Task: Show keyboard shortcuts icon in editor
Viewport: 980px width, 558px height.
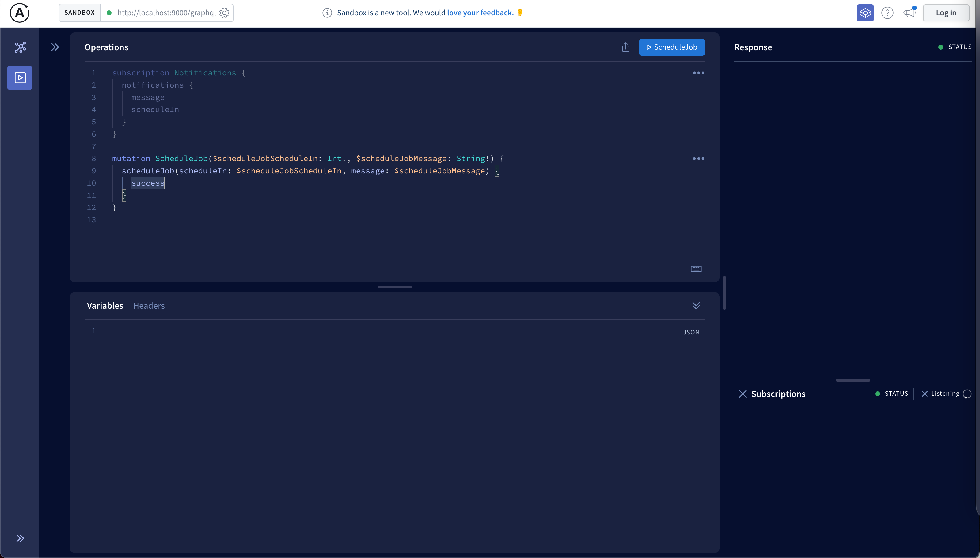Action: tap(696, 269)
